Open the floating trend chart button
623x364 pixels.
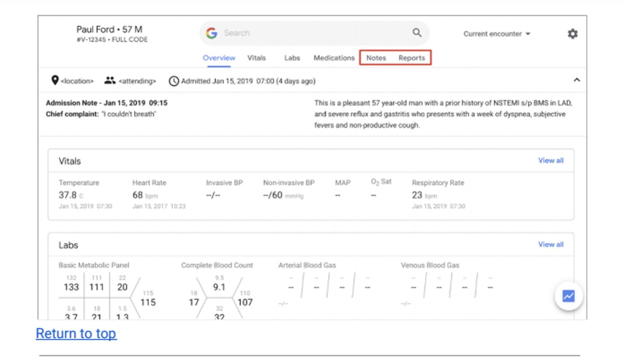(568, 296)
